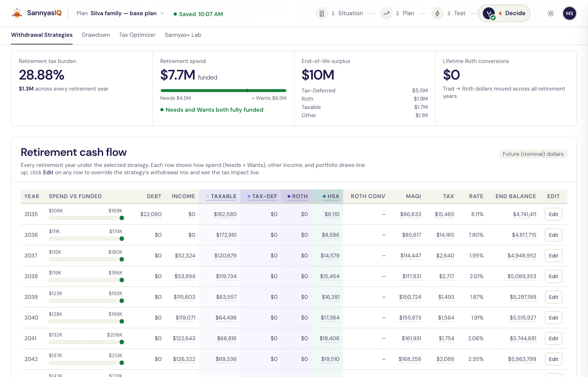
Task: Click the 2036 HSA value $8,596
Action: [331, 235]
